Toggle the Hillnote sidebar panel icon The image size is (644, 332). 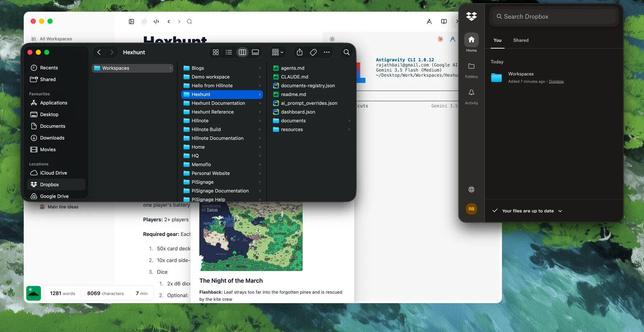click(131, 22)
